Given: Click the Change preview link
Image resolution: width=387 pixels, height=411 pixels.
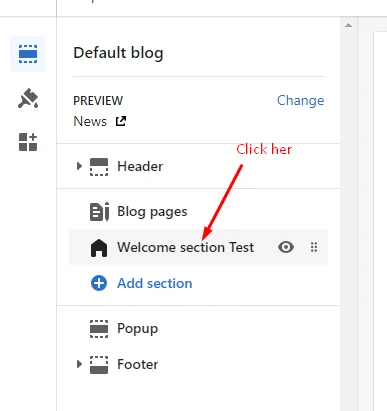Looking at the screenshot, I should (300, 100).
